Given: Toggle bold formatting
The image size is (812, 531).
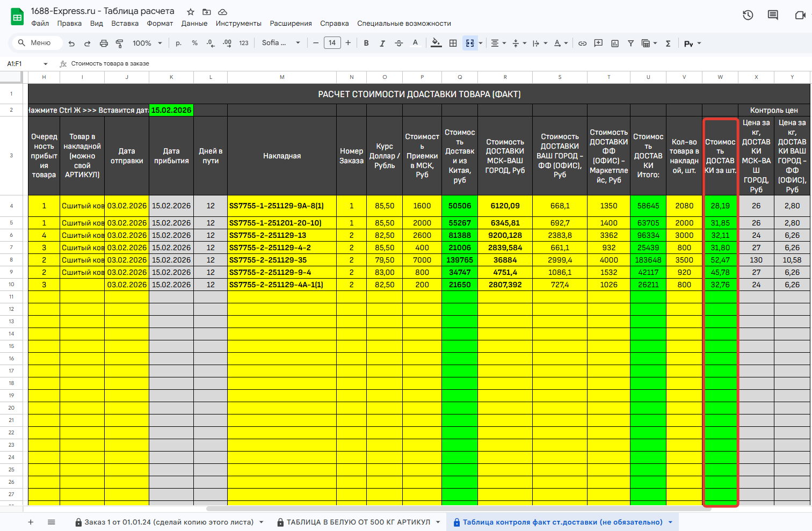Looking at the screenshot, I should click(366, 43).
